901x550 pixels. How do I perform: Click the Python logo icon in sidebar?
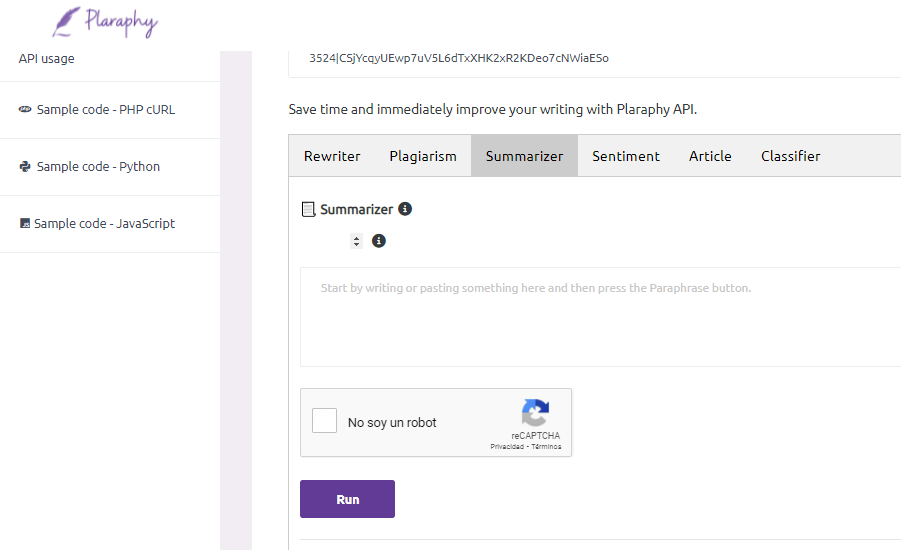25,167
